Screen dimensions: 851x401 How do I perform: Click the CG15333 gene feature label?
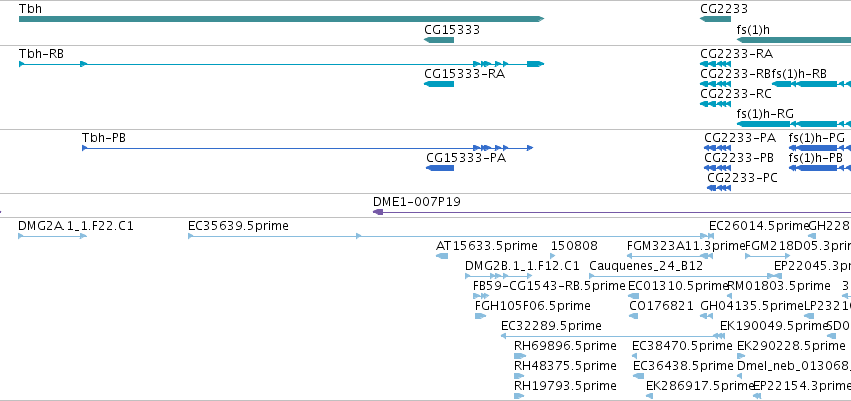452,30
